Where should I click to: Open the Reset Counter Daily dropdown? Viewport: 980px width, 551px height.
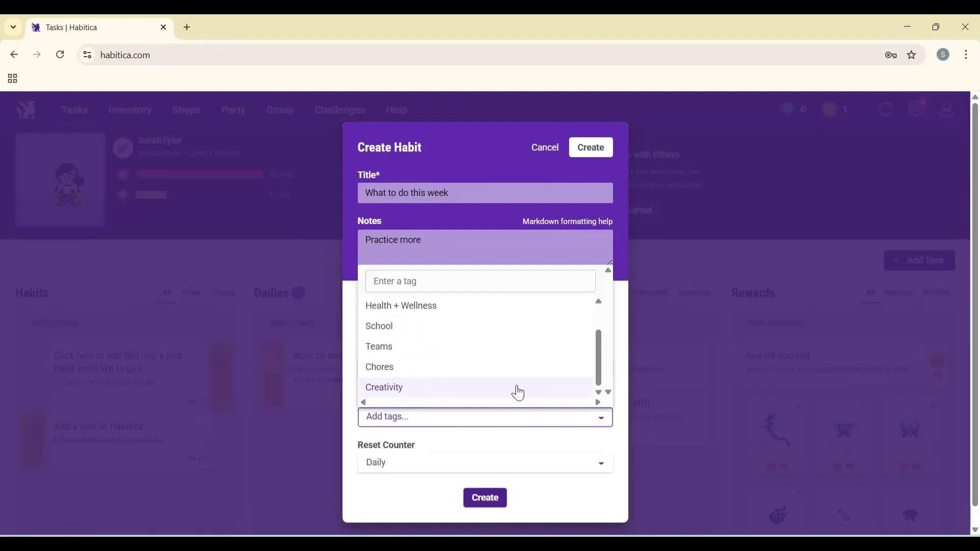[x=484, y=463]
